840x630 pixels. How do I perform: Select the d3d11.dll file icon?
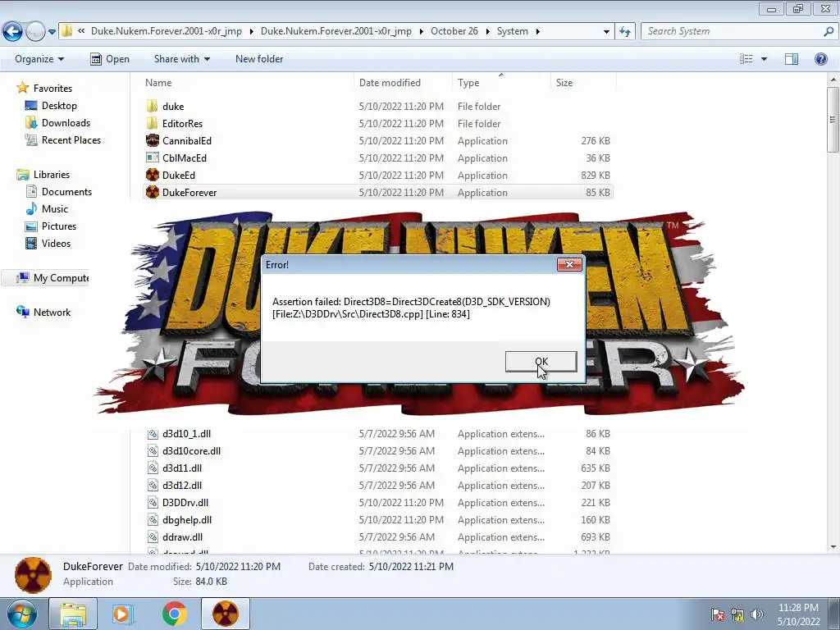(x=153, y=468)
